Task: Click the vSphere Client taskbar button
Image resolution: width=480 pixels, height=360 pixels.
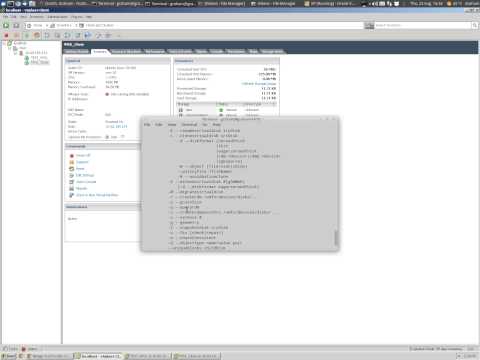Action: (x=98, y=356)
